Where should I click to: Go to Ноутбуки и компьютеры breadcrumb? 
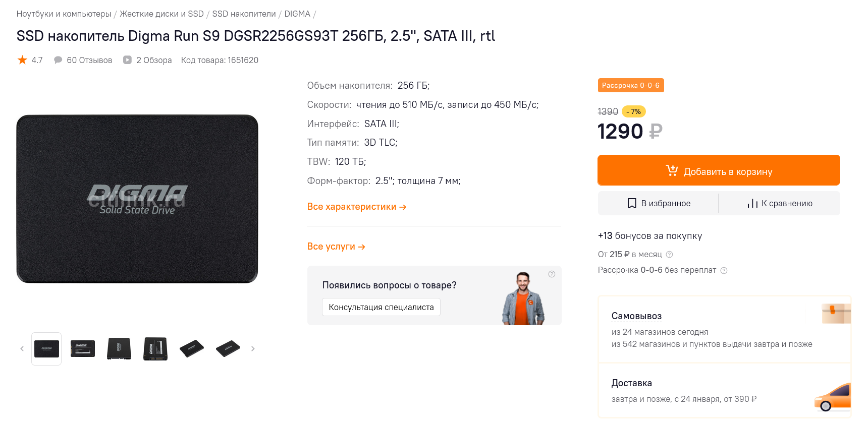click(64, 14)
